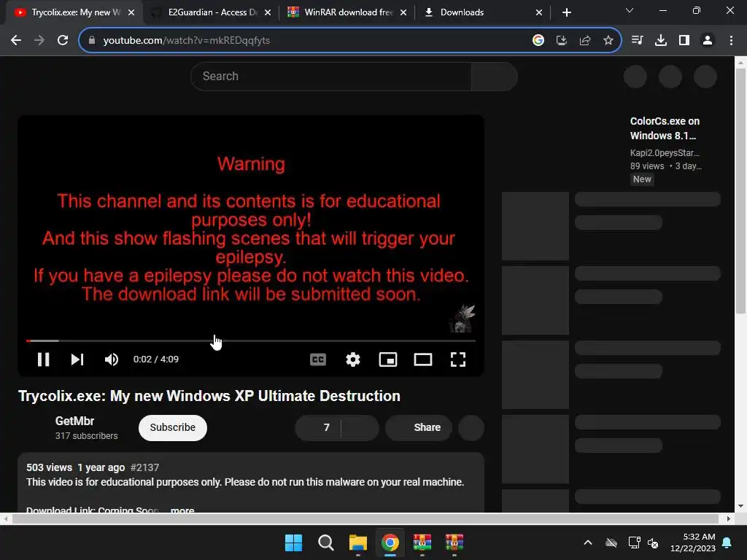Share this page from address bar
The image size is (747, 560).
(584, 41)
